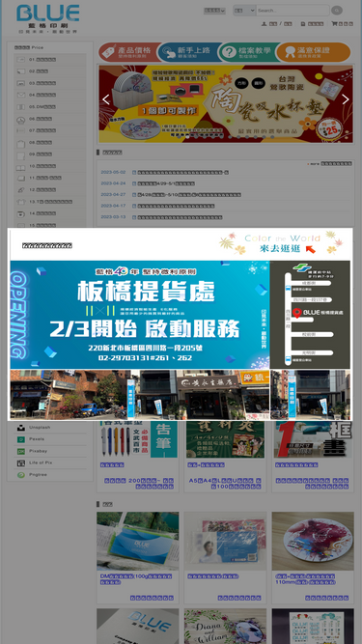The width and height of the screenshot is (362, 644).
Task: Open the language selector dropdown
Action: (x=214, y=11)
